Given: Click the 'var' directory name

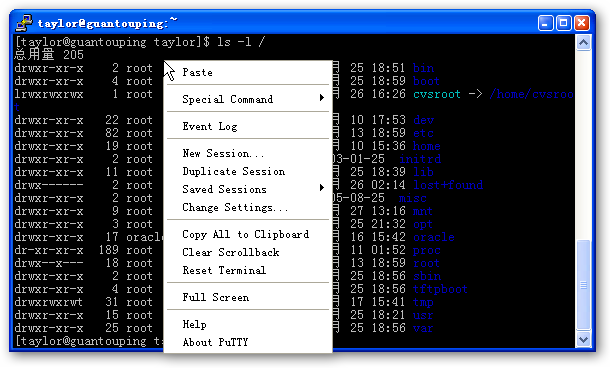Looking at the screenshot, I should click(x=423, y=328).
